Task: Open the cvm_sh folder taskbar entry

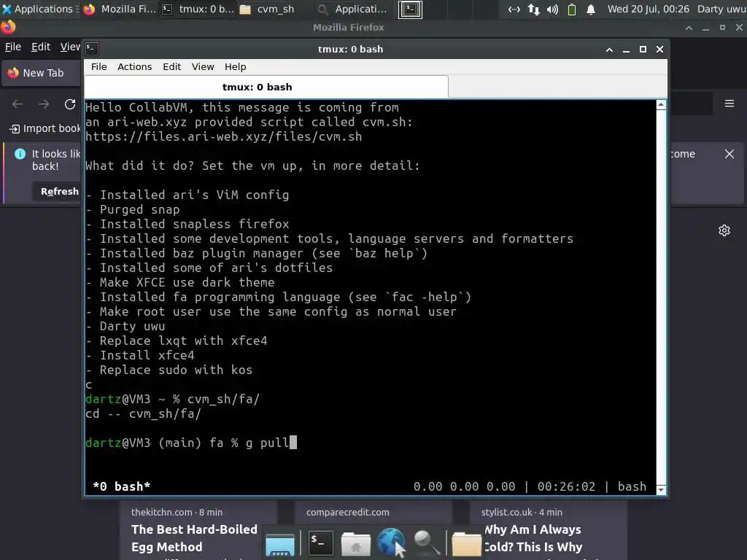Action: coord(267,9)
